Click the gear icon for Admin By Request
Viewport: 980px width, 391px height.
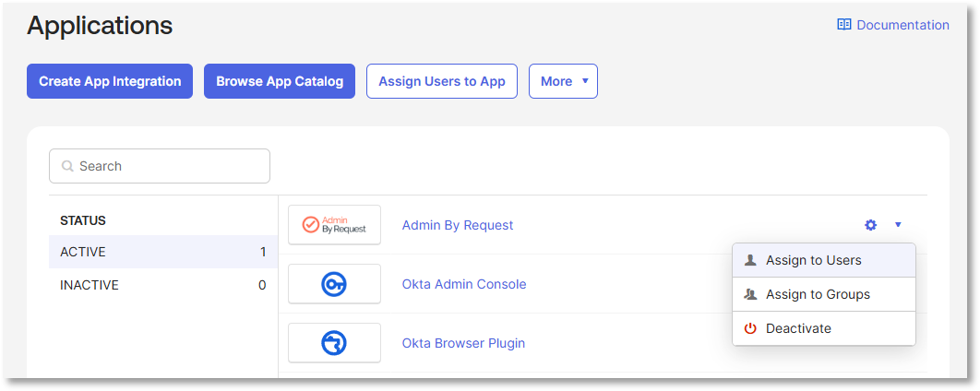coord(870,225)
